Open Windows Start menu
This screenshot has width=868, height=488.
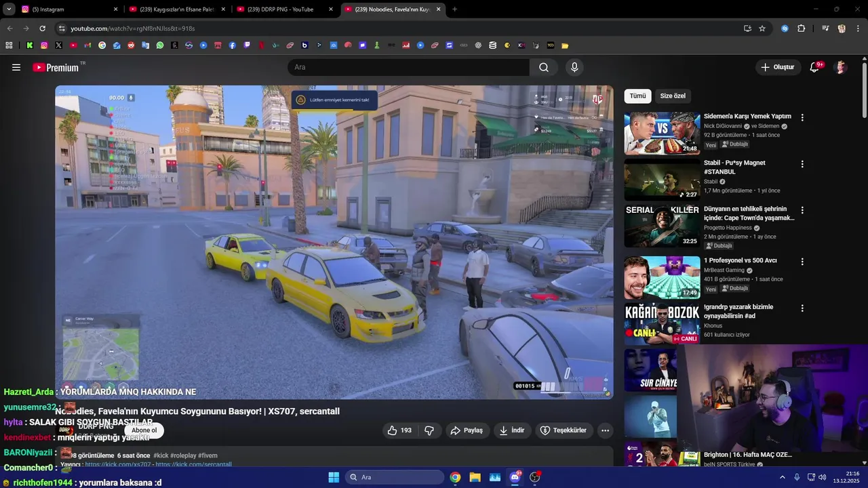(334, 477)
